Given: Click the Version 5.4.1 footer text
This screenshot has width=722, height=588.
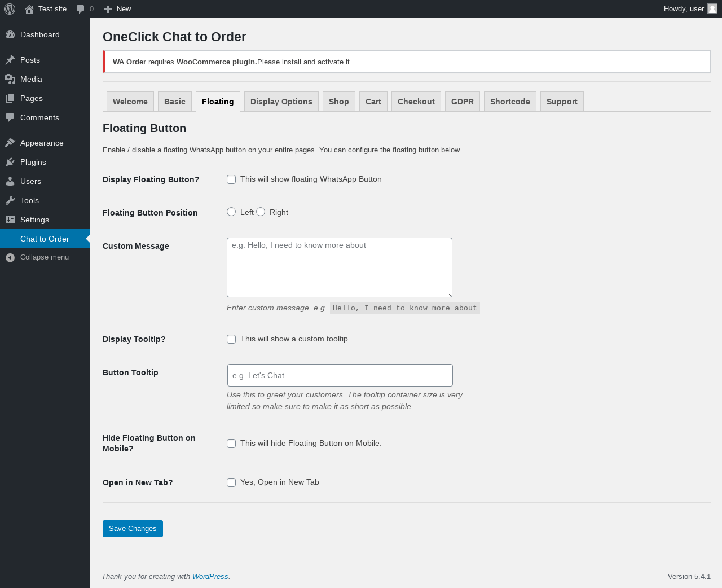Looking at the screenshot, I should tap(689, 576).
